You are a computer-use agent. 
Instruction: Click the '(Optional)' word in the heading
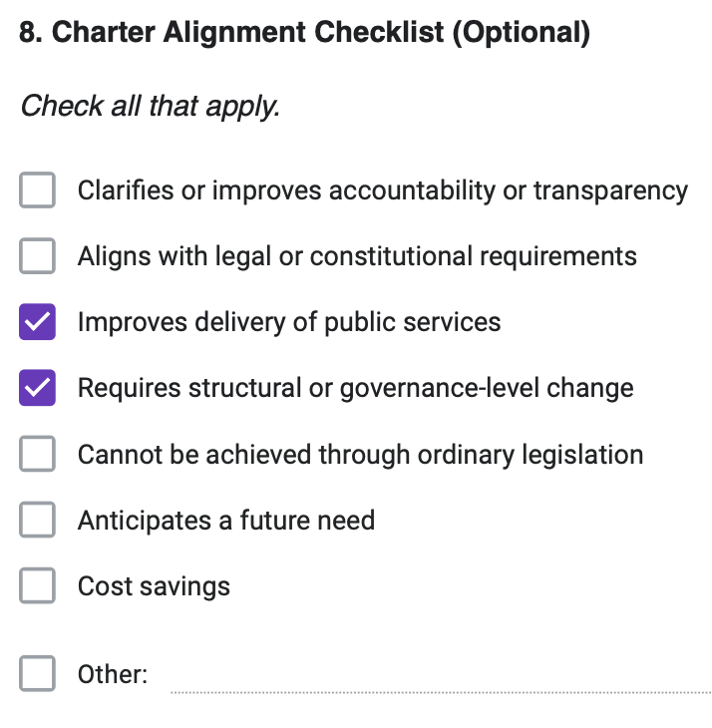click(x=521, y=33)
